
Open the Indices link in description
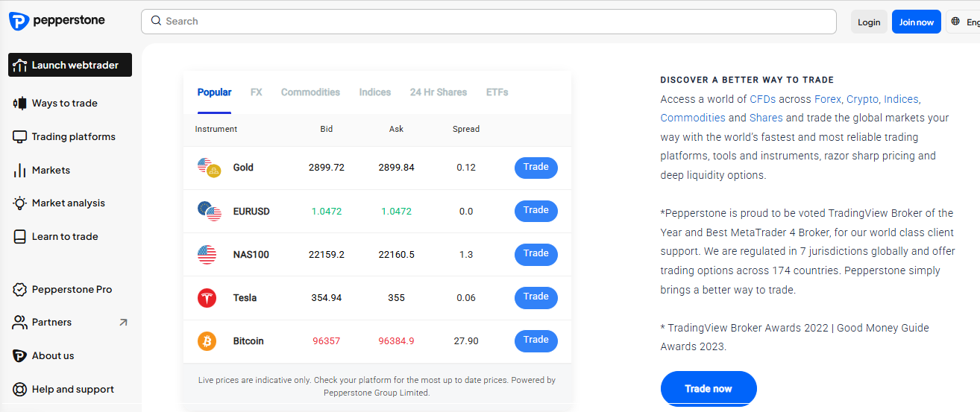point(901,99)
